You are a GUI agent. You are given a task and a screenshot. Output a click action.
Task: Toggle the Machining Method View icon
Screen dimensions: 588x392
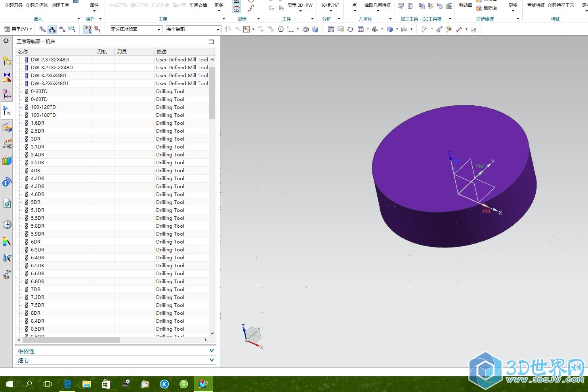click(x=72, y=29)
